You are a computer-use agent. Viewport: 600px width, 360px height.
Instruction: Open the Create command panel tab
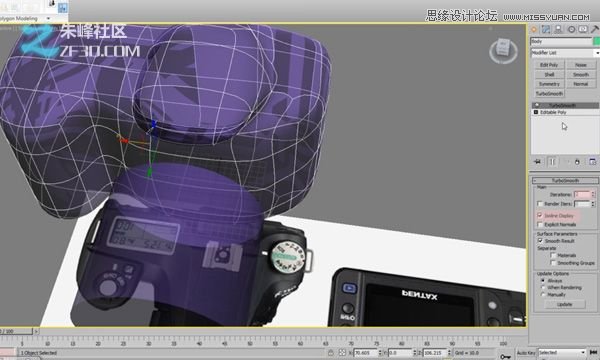(534, 29)
